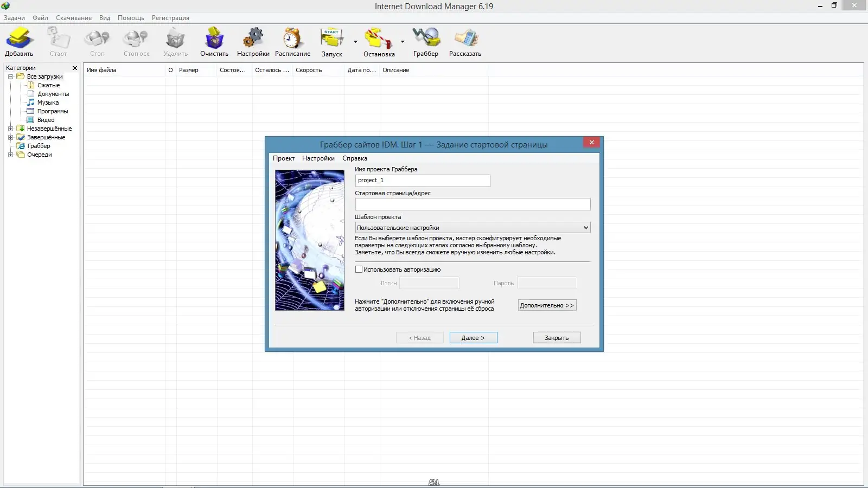Open the Скачивание menu in the menu bar
Image resolution: width=868 pixels, height=488 pixels.
73,17
